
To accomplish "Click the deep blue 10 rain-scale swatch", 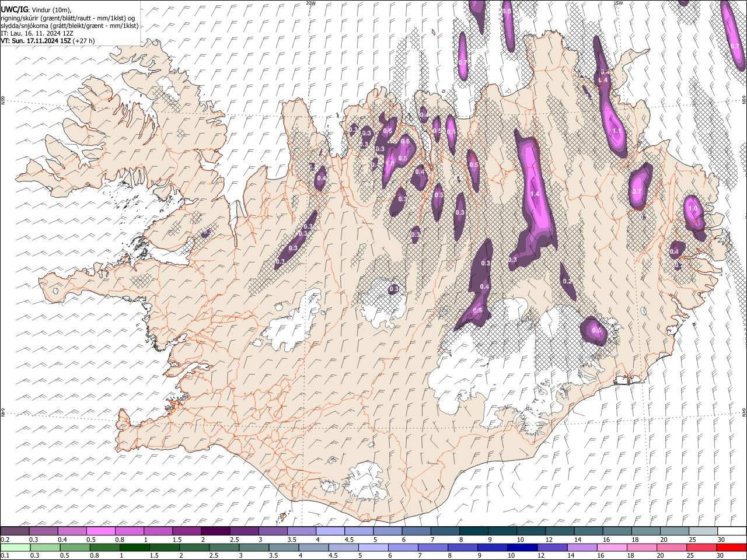I will pos(522,547).
